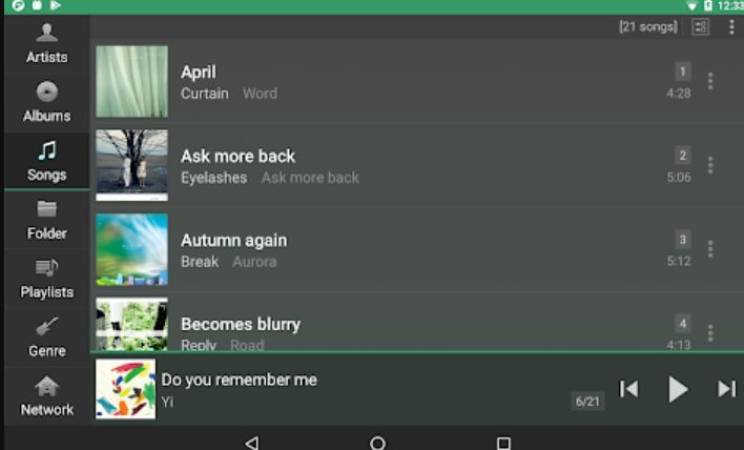Tap the artist name Eyelashes
This screenshot has width=744, height=450.
[x=214, y=178]
